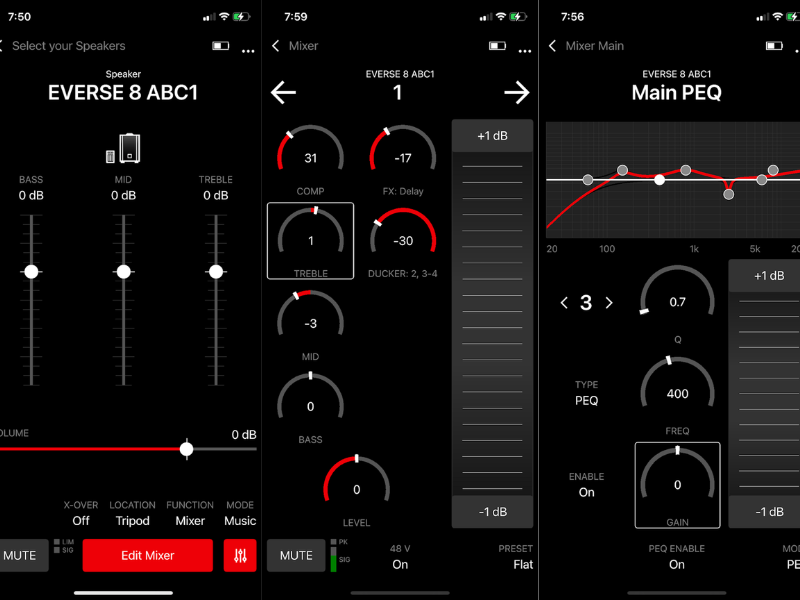Click the BASS fader handle at 0 dB
The height and width of the screenshot is (600, 800).
point(31,271)
